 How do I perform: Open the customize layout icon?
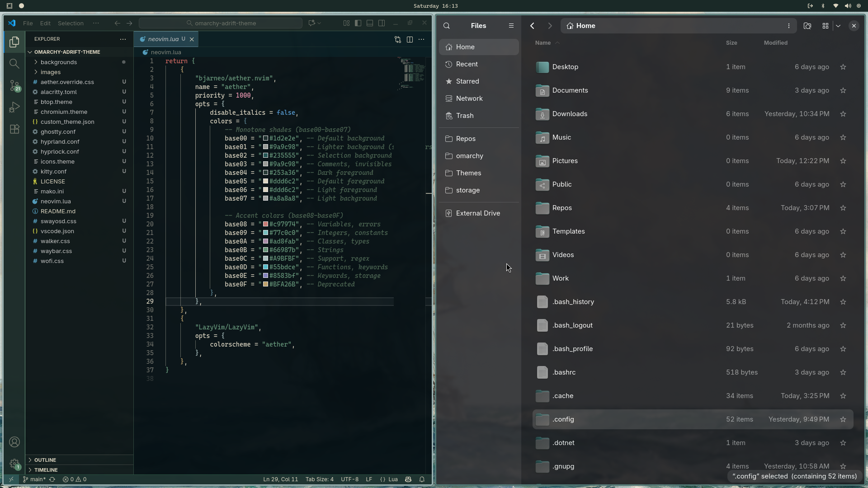(x=346, y=23)
